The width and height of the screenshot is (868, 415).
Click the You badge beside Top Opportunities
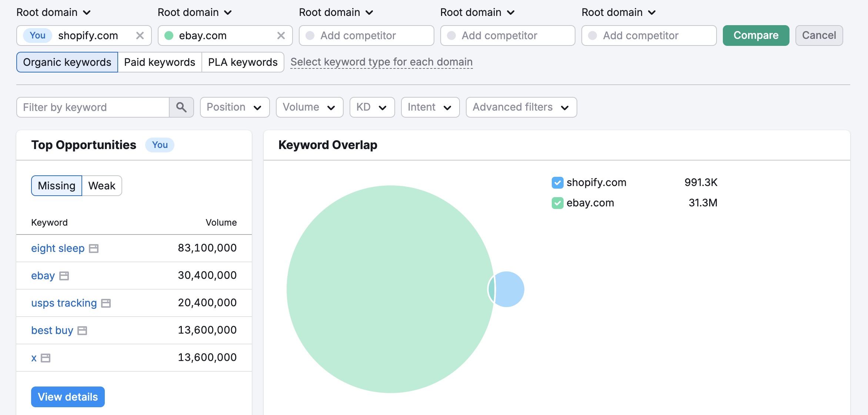tap(160, 145)
